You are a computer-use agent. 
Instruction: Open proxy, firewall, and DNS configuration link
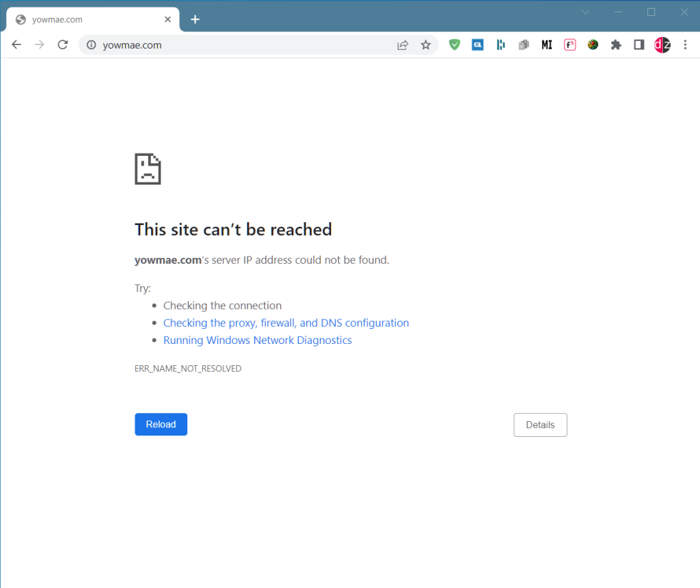tap(286, 323)
